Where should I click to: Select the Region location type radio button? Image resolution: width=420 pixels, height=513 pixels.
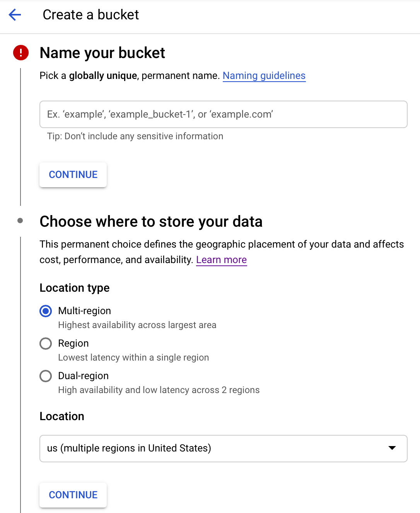point(46,344)
